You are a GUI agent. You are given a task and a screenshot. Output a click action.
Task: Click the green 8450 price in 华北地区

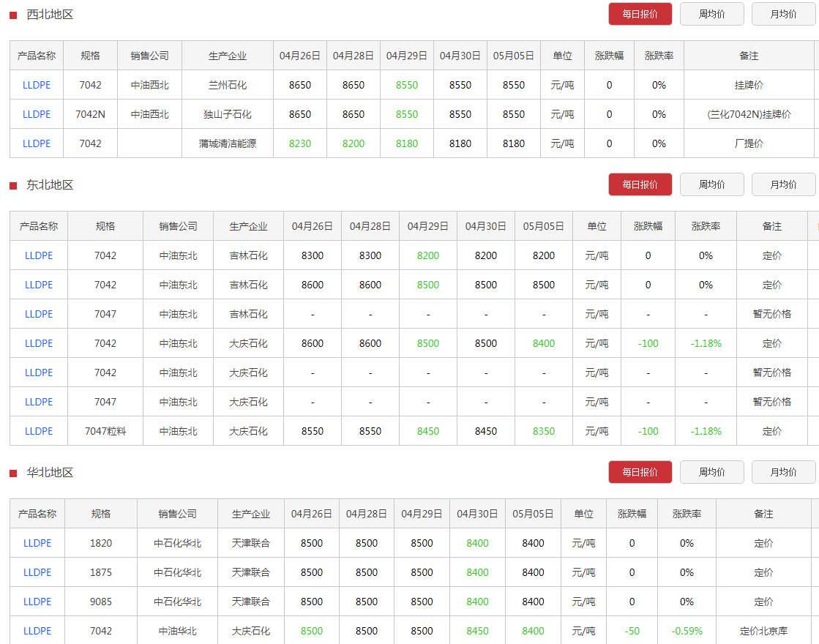(x=477, y=631)
